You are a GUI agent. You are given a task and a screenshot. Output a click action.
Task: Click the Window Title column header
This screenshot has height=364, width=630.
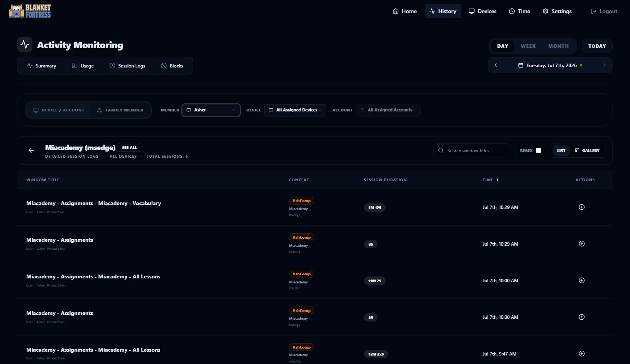[43, 180]
